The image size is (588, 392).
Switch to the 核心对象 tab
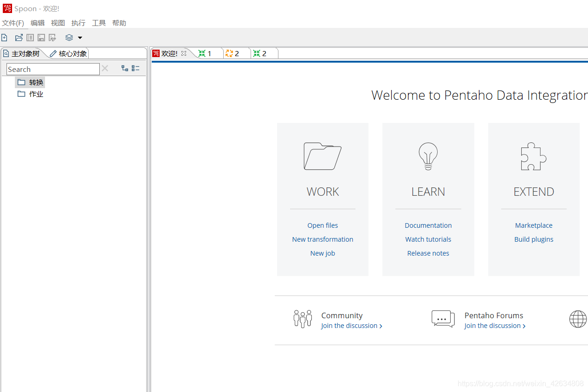[69, 54]
